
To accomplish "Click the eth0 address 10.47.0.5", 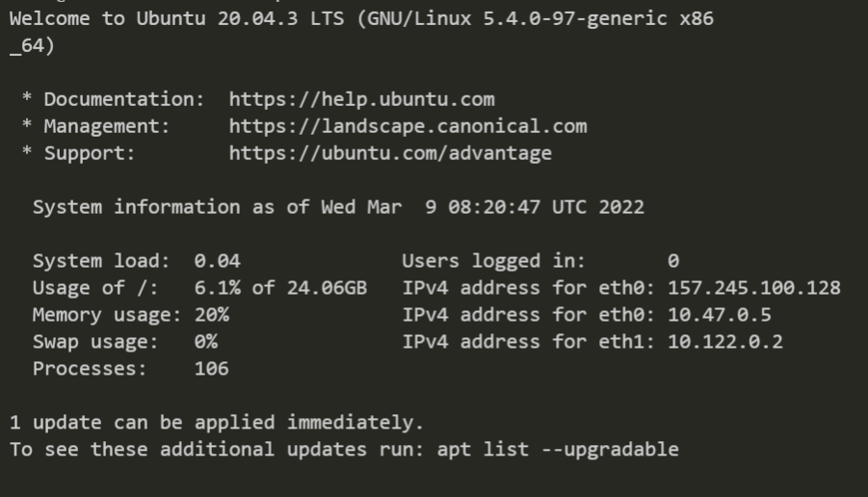I will pos(719,315).
